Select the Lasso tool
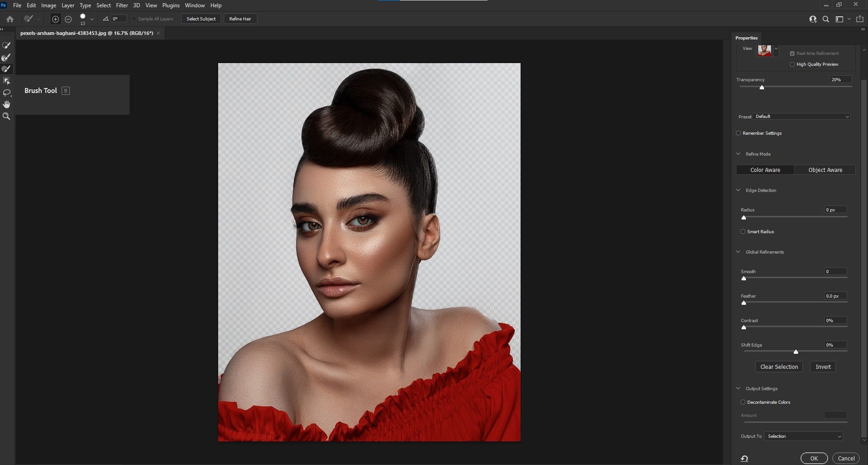868x465 pixels. coord(6,93)
